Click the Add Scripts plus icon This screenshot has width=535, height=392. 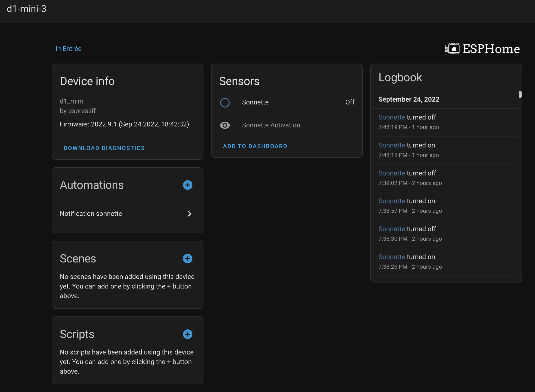point(187,334)
